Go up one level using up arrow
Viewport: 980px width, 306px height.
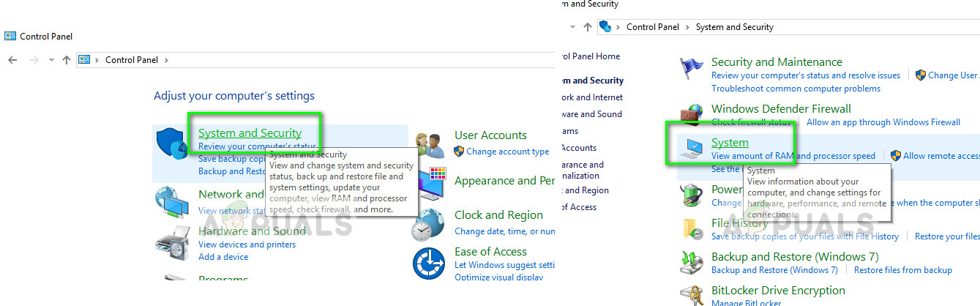[67, 60]
